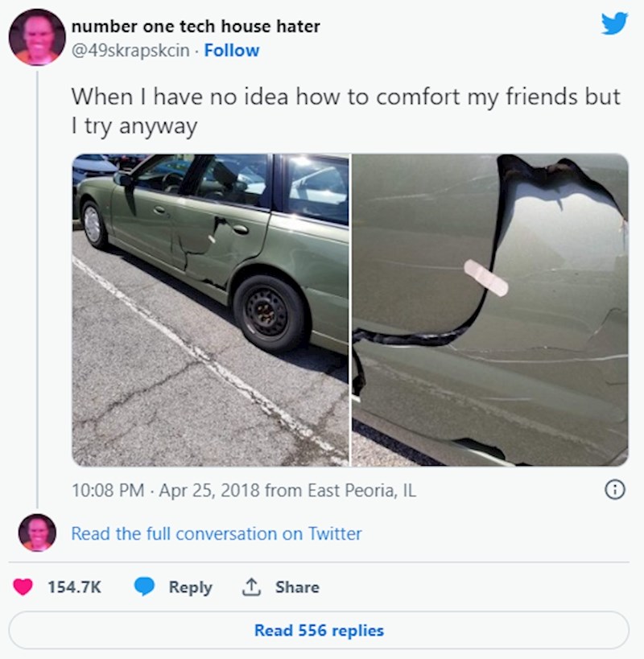This screenshot has width=644, height=659.
Task: Click the display name 'number one tech house hater'
Action: click(x=196, y=27)
